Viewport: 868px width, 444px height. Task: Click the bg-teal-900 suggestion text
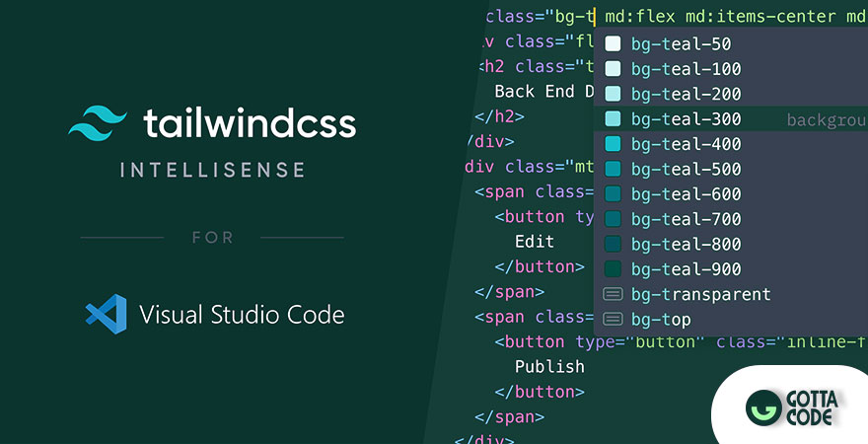point(687,269)
